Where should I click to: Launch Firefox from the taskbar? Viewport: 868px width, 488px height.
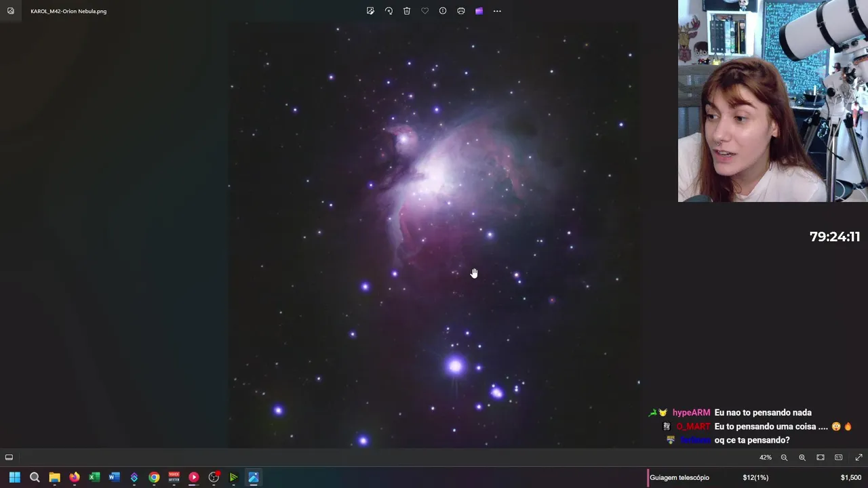[74, 477]
